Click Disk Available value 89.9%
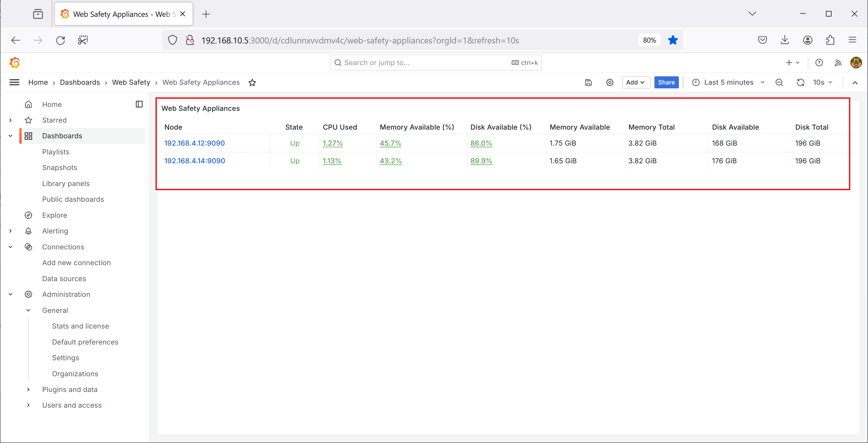This screenshot has height=443, width=868. click(x=481, y=161)
